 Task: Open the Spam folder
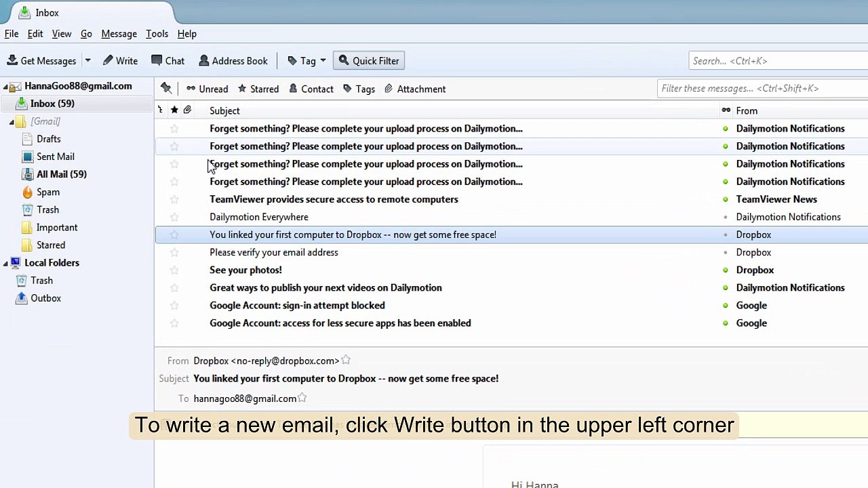point(47,192)
